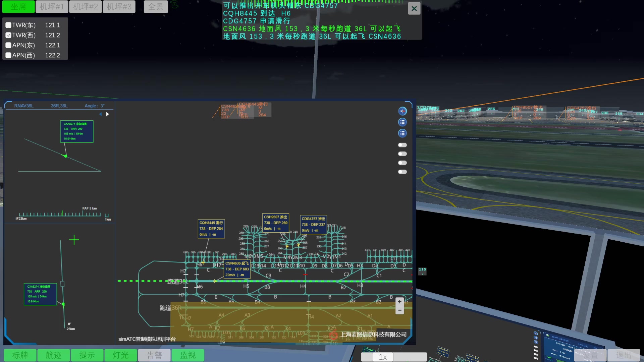Click the map zoom in plus button
Viewport: 644px width, 362px height.
point(399,302)
